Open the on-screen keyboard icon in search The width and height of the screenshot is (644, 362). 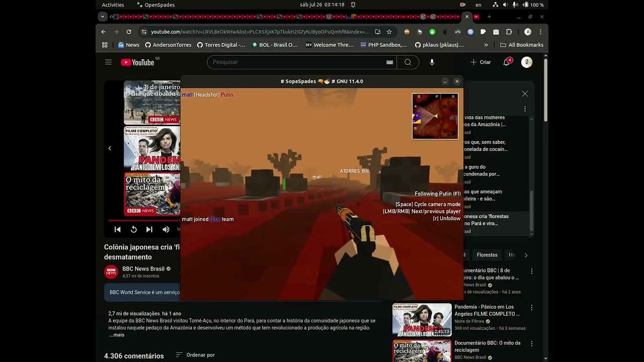click(x=389, y=62)
